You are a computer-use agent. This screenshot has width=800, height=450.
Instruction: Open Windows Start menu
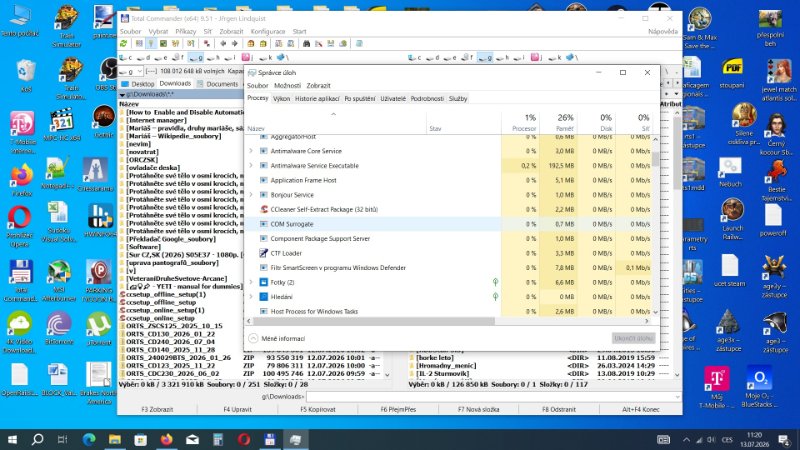[x=12, y=439]
